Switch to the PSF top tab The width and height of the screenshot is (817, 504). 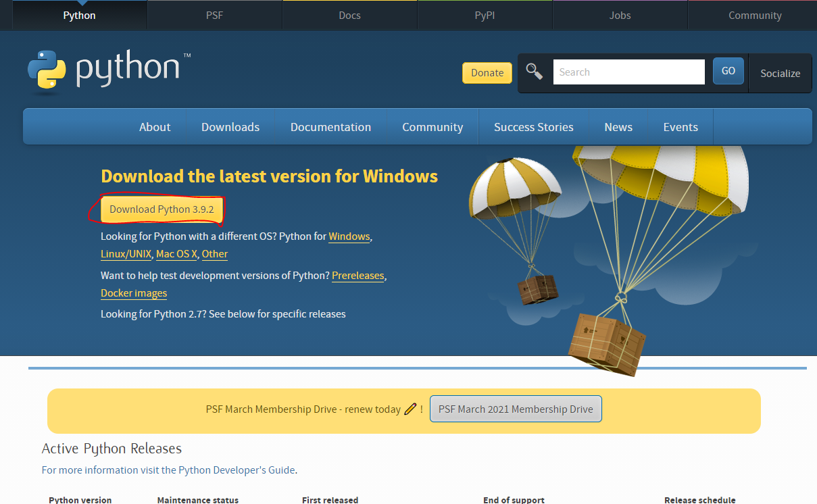click(215, 15)
